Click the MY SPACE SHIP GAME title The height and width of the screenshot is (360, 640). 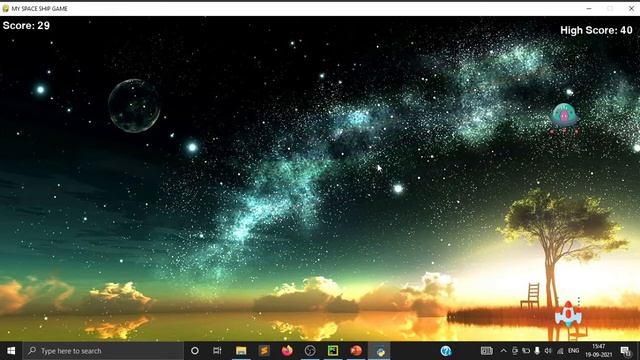(40, 8)
